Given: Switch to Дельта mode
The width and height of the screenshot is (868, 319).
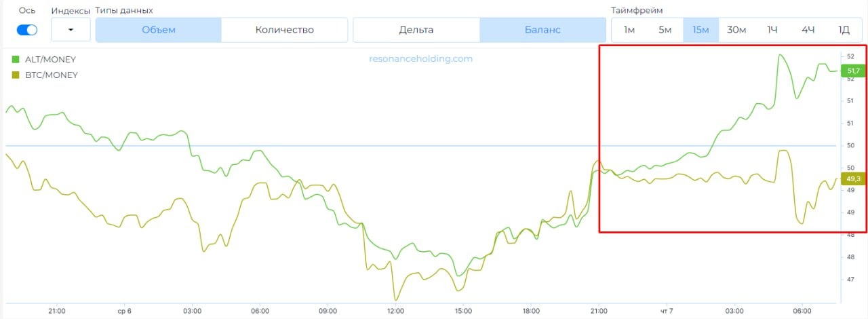Looking at the screenshot, I should [416, 30].
